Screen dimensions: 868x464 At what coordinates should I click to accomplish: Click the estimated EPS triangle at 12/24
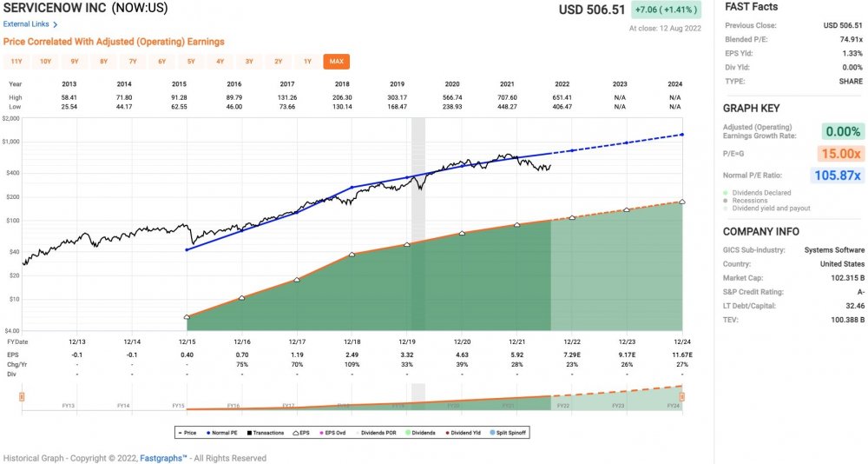tap(682, 202)
